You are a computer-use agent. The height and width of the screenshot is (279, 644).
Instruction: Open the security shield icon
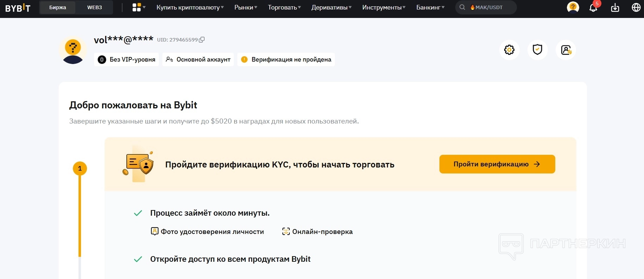537,50
